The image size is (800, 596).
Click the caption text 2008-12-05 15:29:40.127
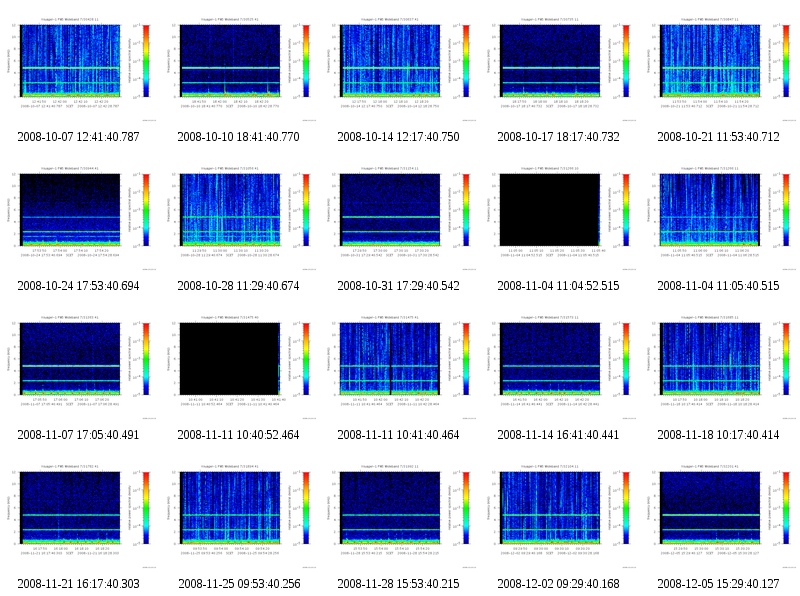[x=718, y=584]
